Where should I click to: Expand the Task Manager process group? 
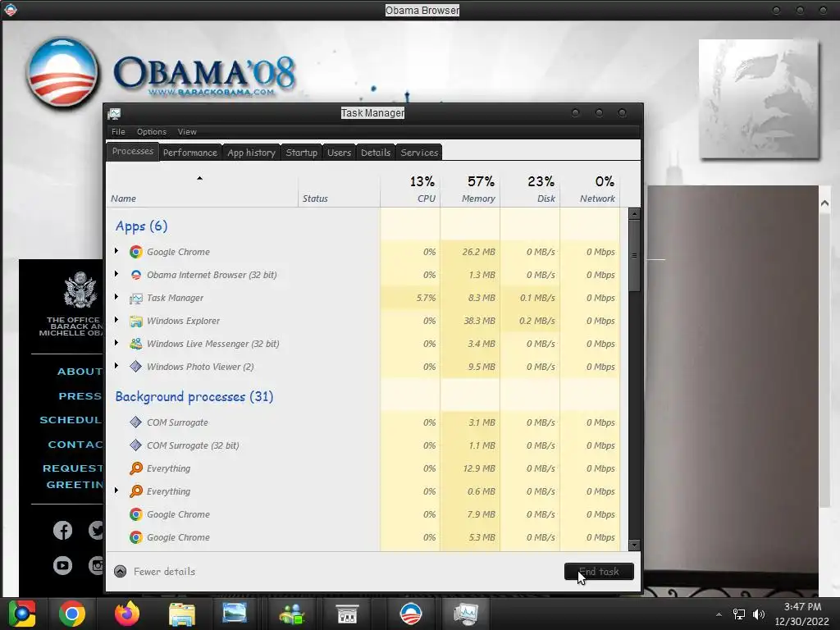pos(116,297)
